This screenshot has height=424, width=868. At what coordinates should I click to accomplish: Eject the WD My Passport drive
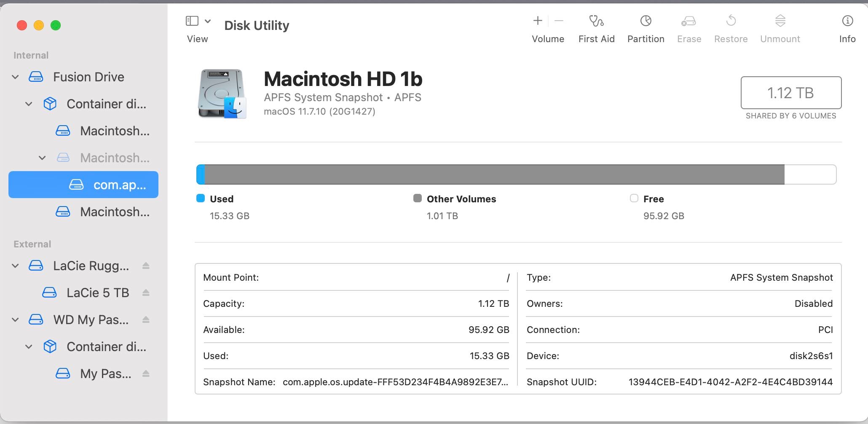click(146, 320)
